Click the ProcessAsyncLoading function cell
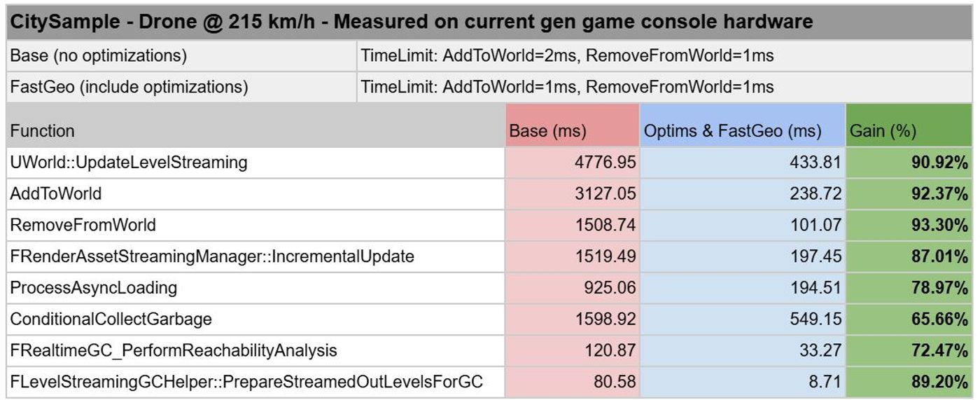This screenshot has width=980, height=400. [255, 288]
